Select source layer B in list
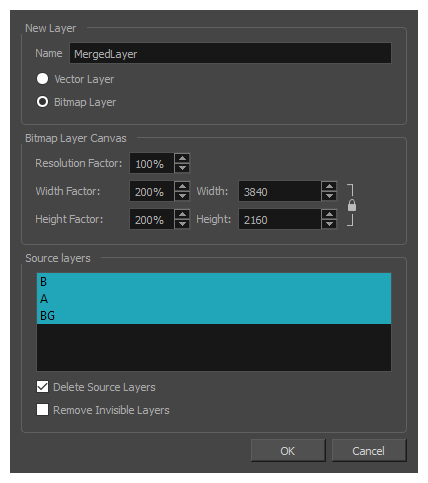The image size is (428, 483). pyautogui.click(x=214, y=282)
